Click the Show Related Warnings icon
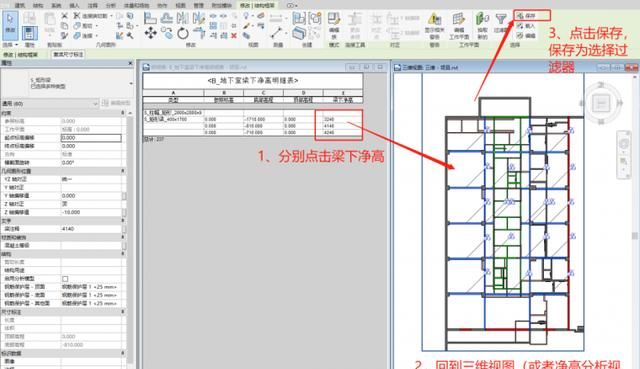The image size is (640, 369). pyautogui.click(x=434, y=19)
